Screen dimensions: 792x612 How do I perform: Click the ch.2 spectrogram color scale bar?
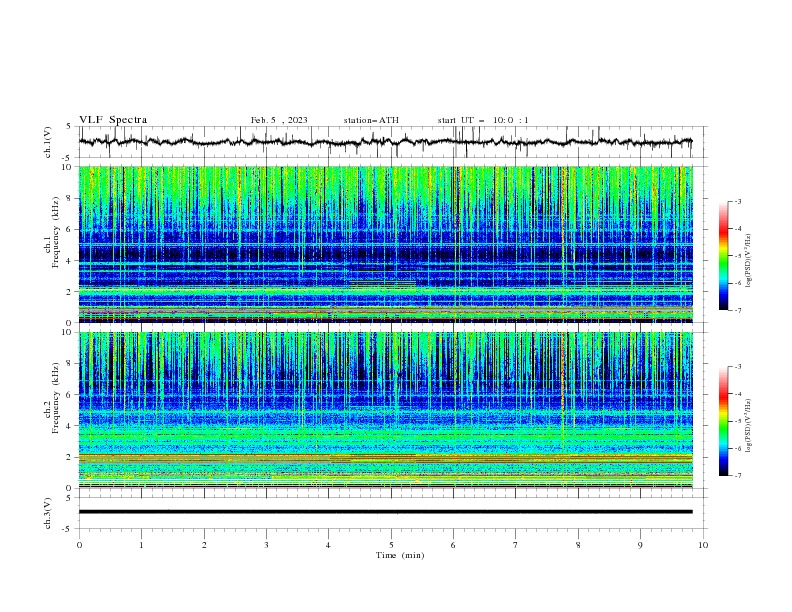tap(723, 421)
